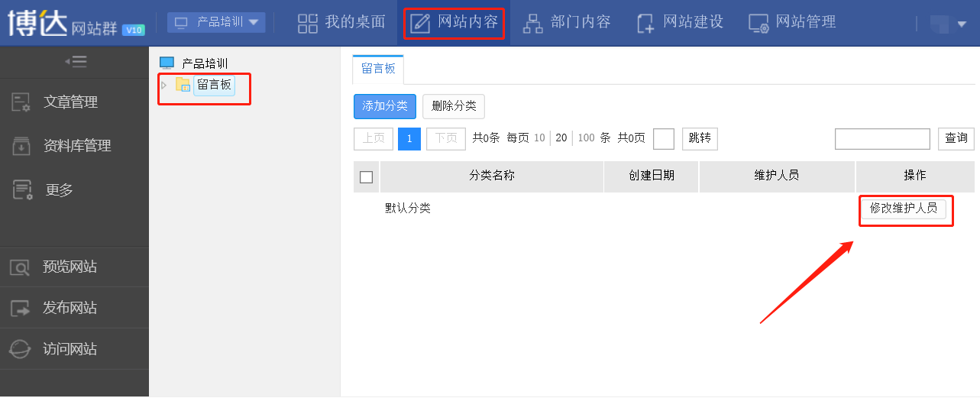Image resolution: width=980 pixels, height=398 pixels.
Task: Click the 添加分类 button
Action: coord(385,106)
